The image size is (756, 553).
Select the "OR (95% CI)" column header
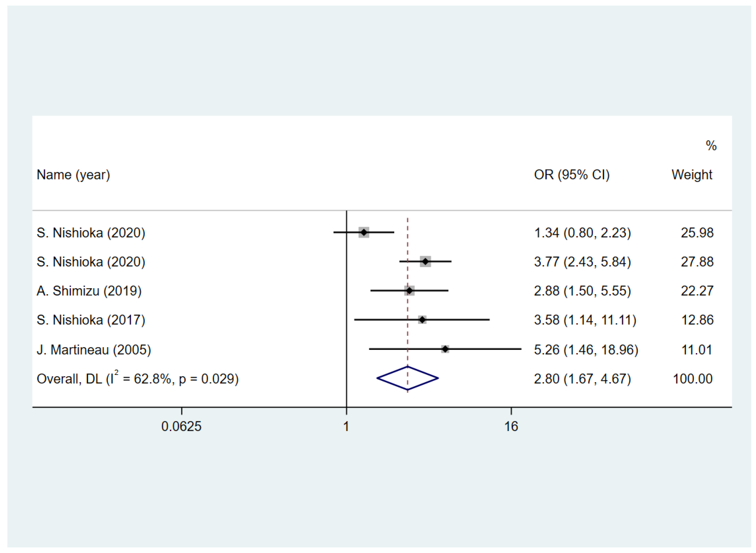[x=572, y=175]
